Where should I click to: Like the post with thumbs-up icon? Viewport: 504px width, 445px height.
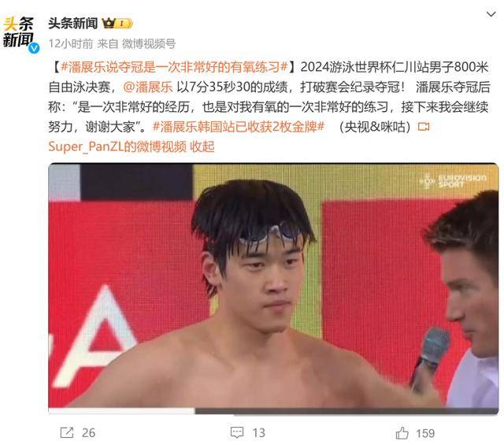[402, 432]
